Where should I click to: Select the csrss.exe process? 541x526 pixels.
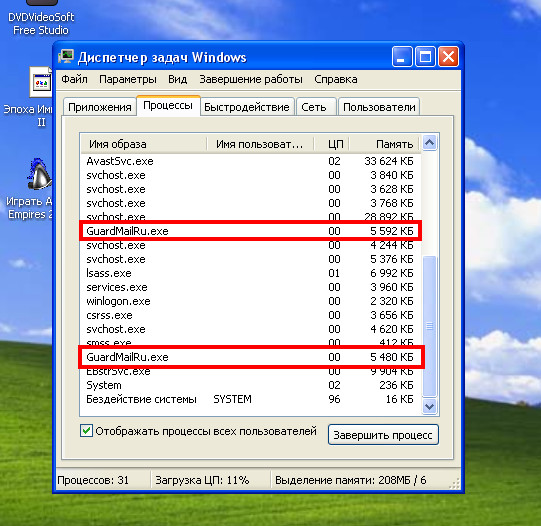click(x=251, y=315)
